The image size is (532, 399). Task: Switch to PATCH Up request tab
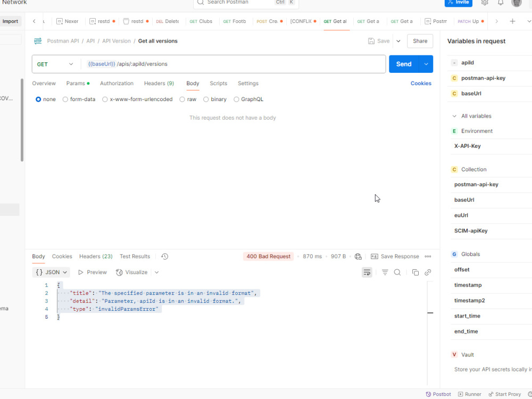point(471,21)
